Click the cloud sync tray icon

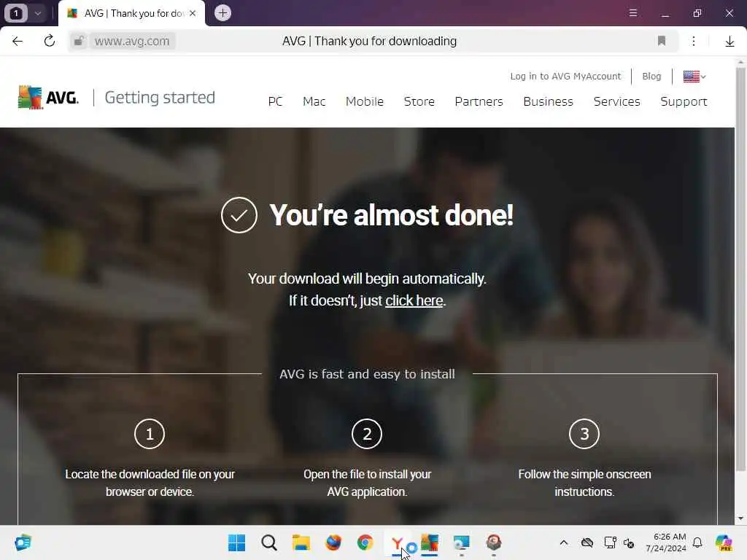click(587, 542)
